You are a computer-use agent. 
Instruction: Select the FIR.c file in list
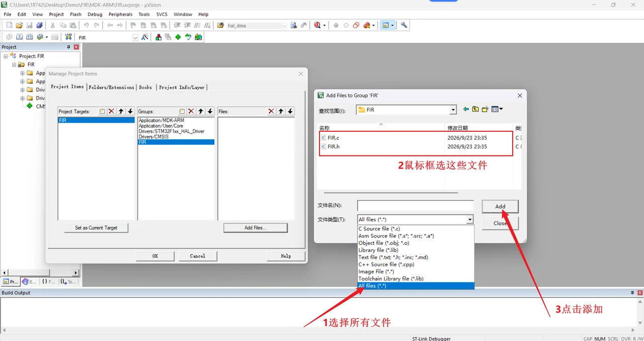(334, 137)
